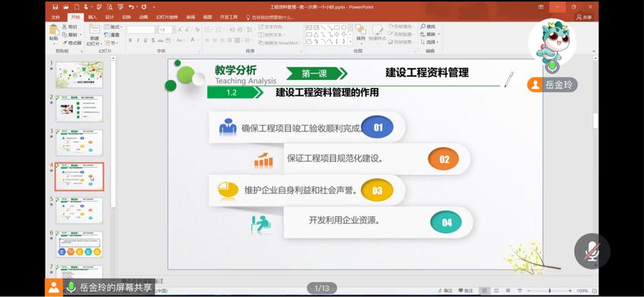Click the Cut (剪切) scissors button
The height and width of the screenshot is (297, 644).
(69, 27)
